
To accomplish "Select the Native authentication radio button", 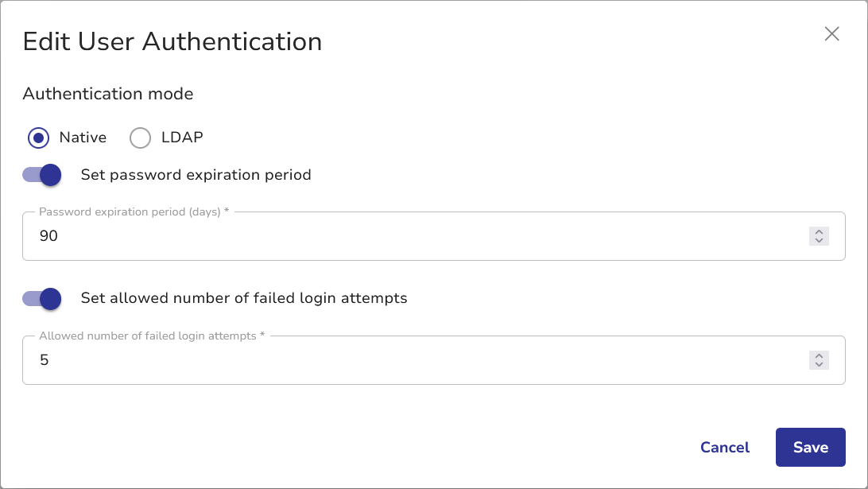I will (39, 138).
